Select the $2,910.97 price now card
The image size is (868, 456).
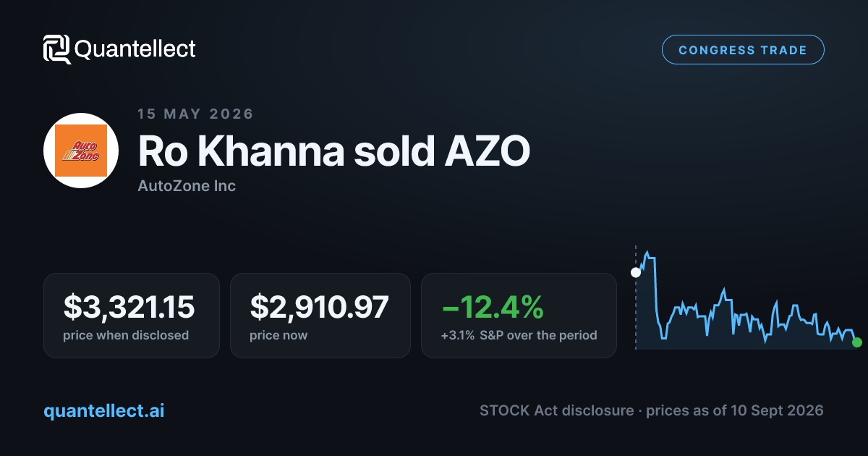coord(320,316)
